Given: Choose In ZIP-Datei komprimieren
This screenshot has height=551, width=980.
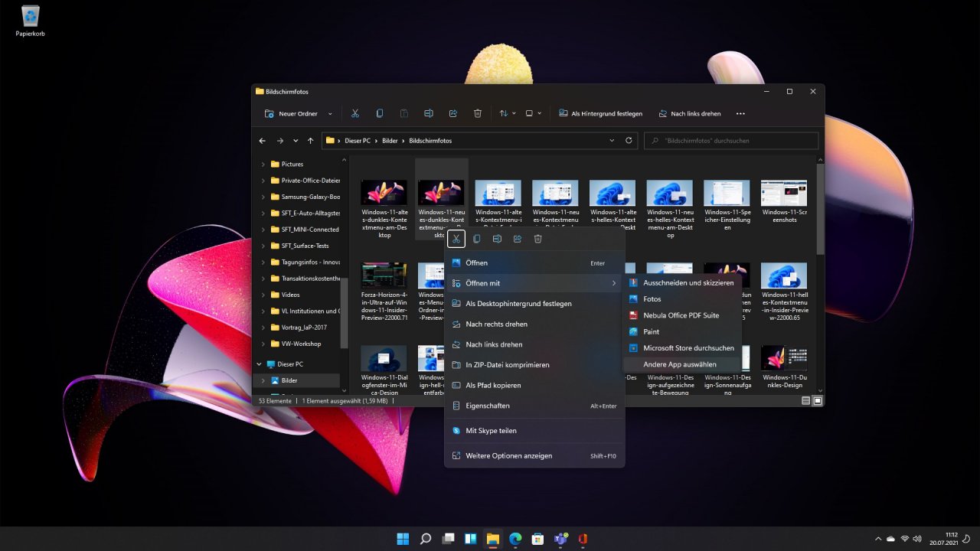Looking at the screenshot, I should (534, 365).
